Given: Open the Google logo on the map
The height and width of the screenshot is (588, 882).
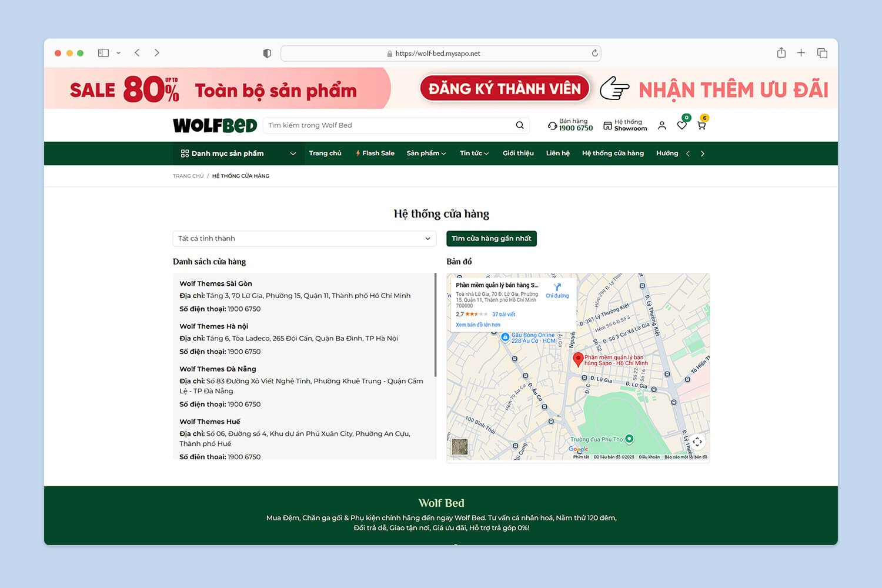Looking at the screenshot, I should [x=578, y=449].
